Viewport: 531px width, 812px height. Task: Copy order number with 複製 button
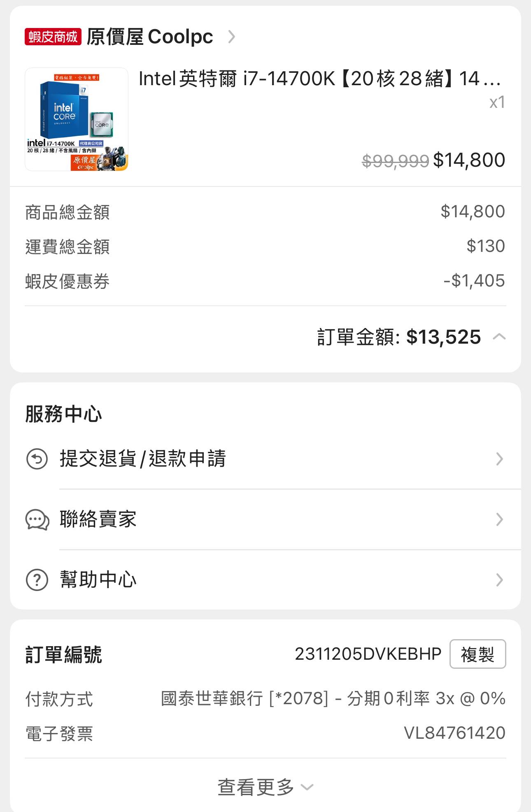[477, 654]
